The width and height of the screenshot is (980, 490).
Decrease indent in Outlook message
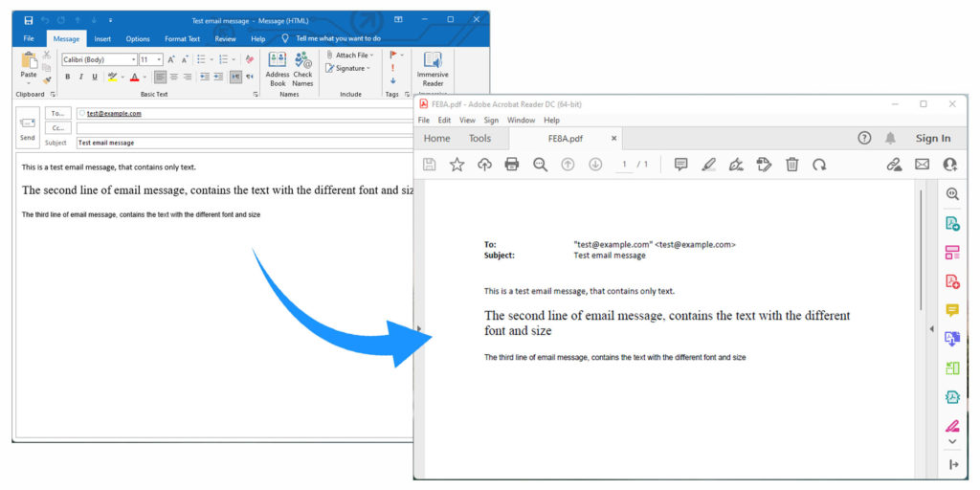pos(205,77)
